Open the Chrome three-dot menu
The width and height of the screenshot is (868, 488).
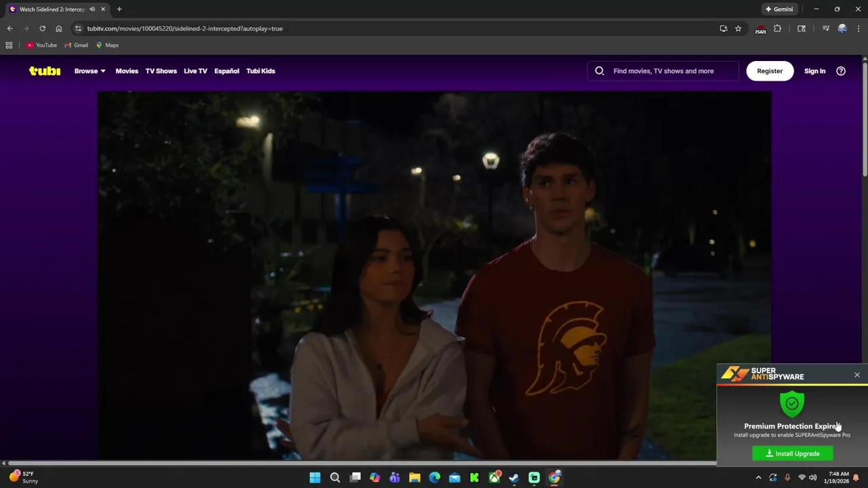[x=859, y=28]
